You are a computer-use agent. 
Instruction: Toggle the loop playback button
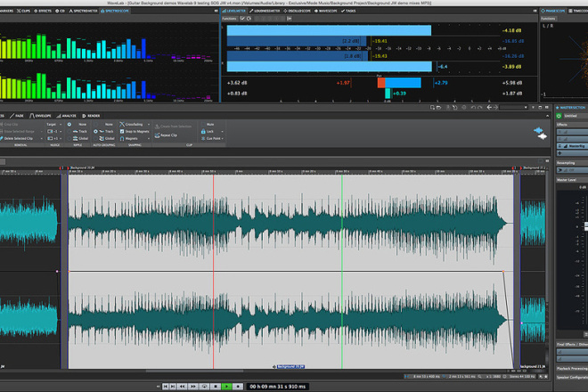click(x=204, y=386)
